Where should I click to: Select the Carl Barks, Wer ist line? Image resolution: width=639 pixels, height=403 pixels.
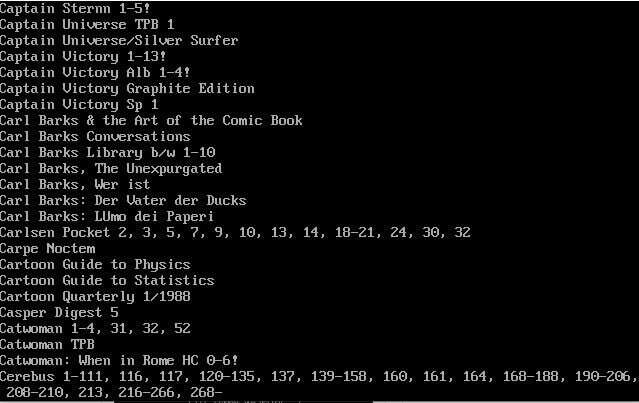pos(75,184)
